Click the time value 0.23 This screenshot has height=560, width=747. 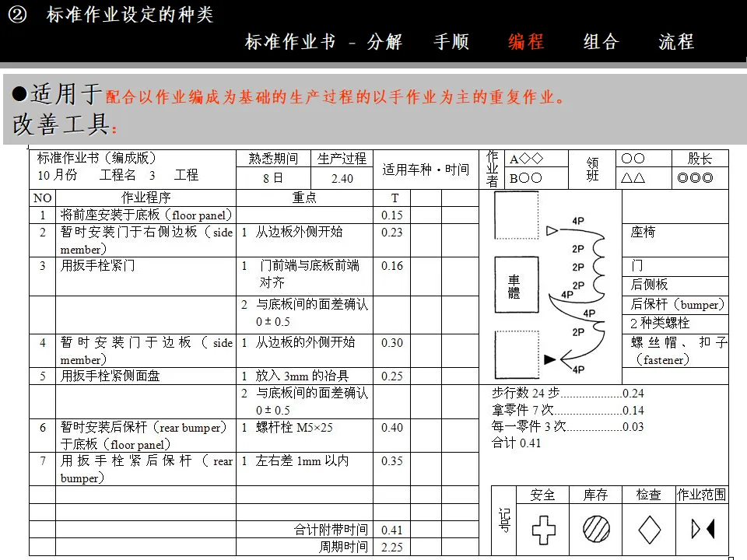(x=391, y=233)
